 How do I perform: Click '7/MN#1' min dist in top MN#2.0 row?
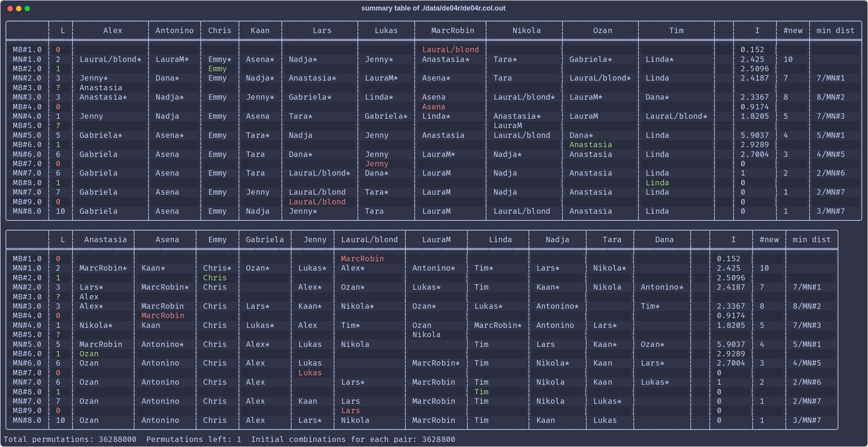tap(831, 78)
